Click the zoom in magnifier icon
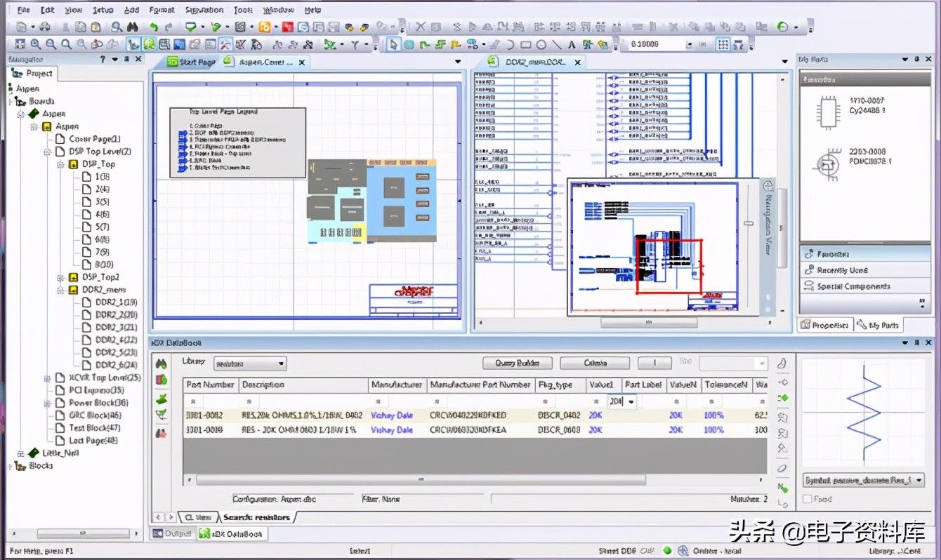Image resolution: width=941 pixels, height=560 pixels. [x=35, y=44]
